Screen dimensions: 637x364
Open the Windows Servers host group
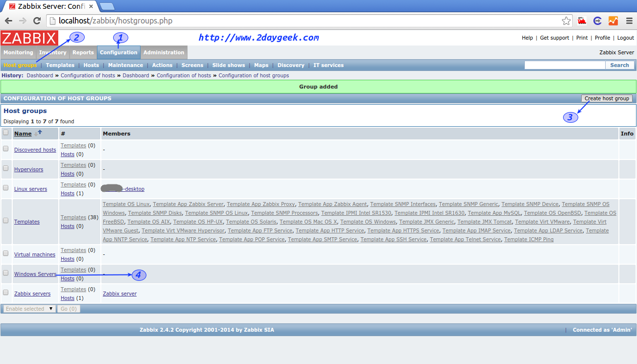35,274
